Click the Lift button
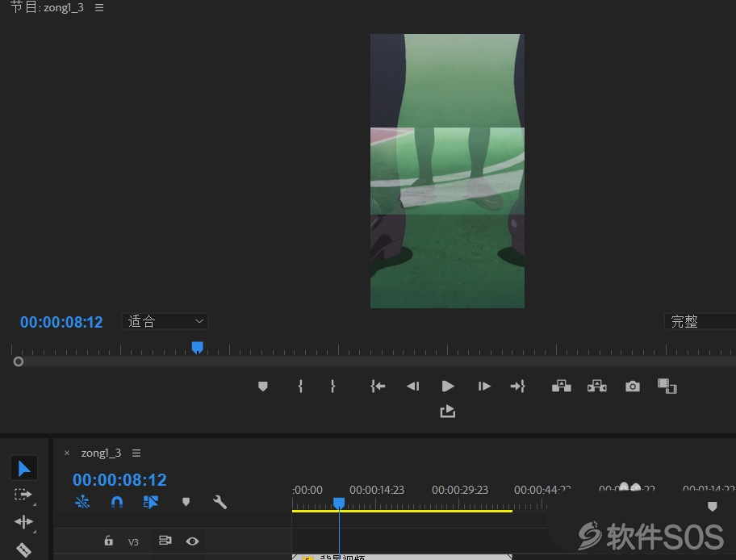This screenshot has width=736, height=560. [562, 386]
